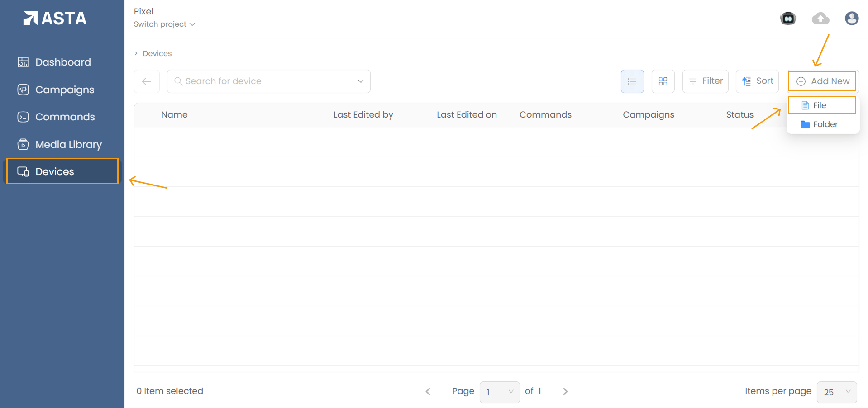Image resolution: width=868 pixels, height=408 pixels.
Task: Switch to grid view
Action: tap(663, 81)
